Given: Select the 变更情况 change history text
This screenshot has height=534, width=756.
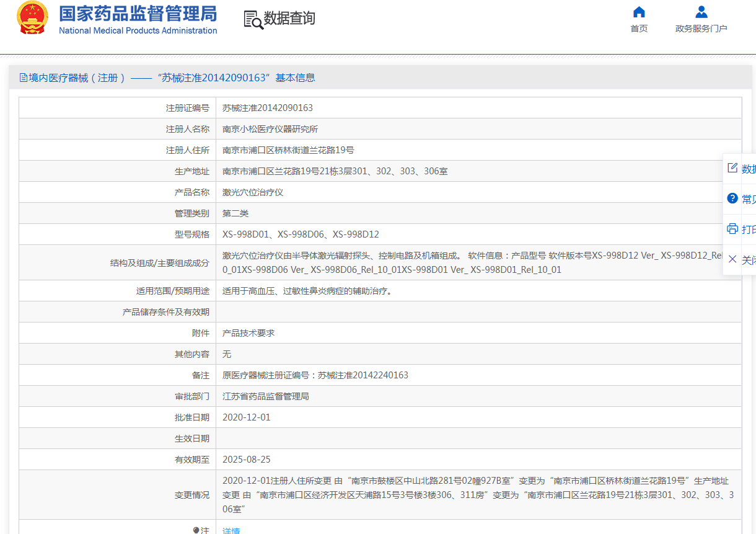Looking at the screenshot, I should [478, 495].
